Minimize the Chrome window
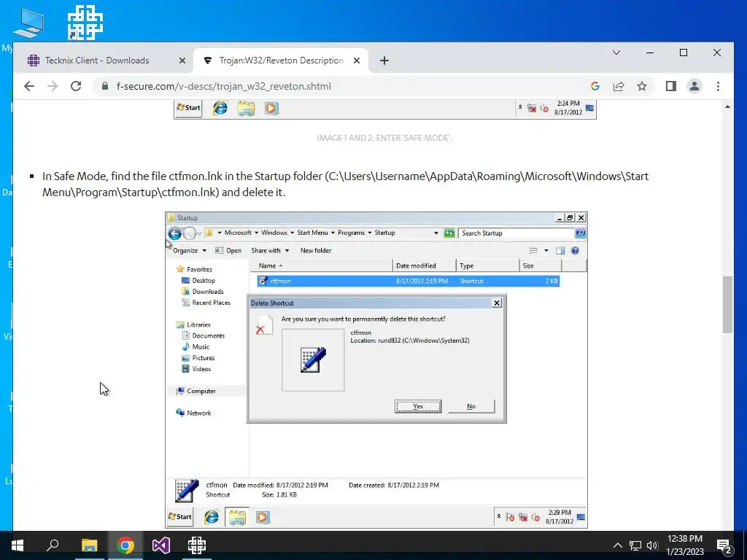The image size is (747, 560). 650,52
